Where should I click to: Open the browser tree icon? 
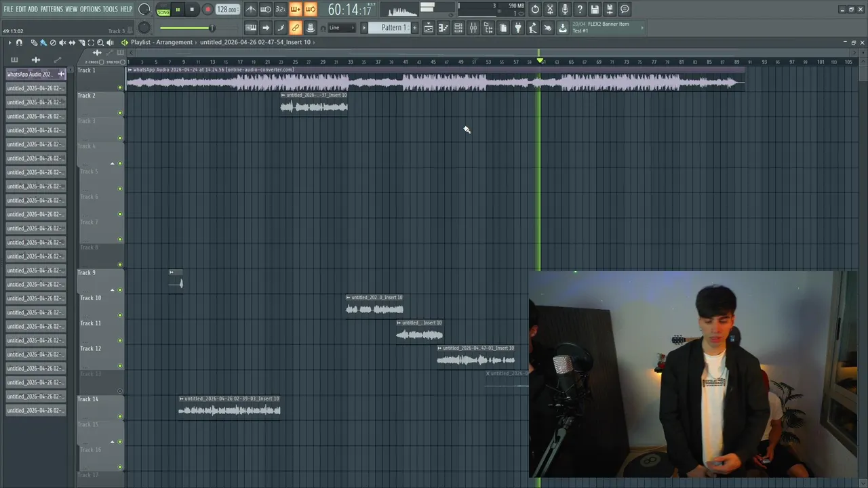click(488, 28)
